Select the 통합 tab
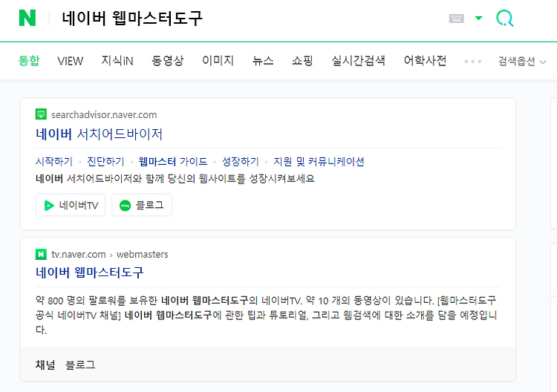557x392 pixels. click(29, 61)
